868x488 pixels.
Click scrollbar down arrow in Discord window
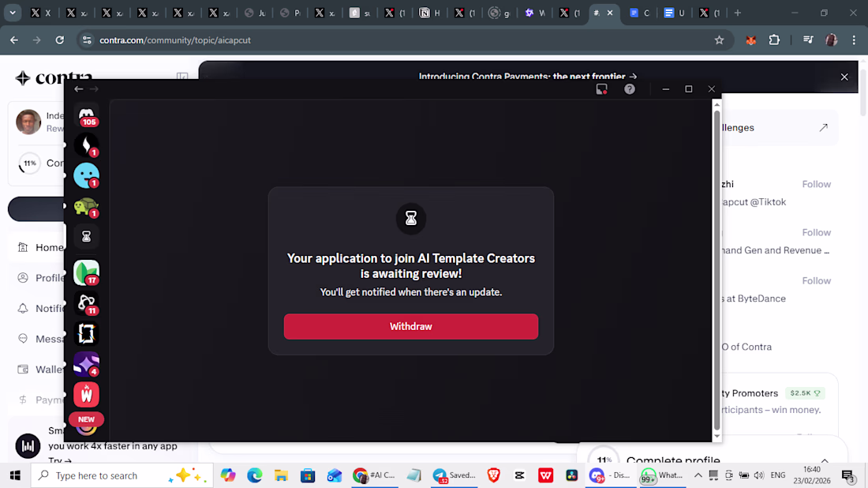716,436
